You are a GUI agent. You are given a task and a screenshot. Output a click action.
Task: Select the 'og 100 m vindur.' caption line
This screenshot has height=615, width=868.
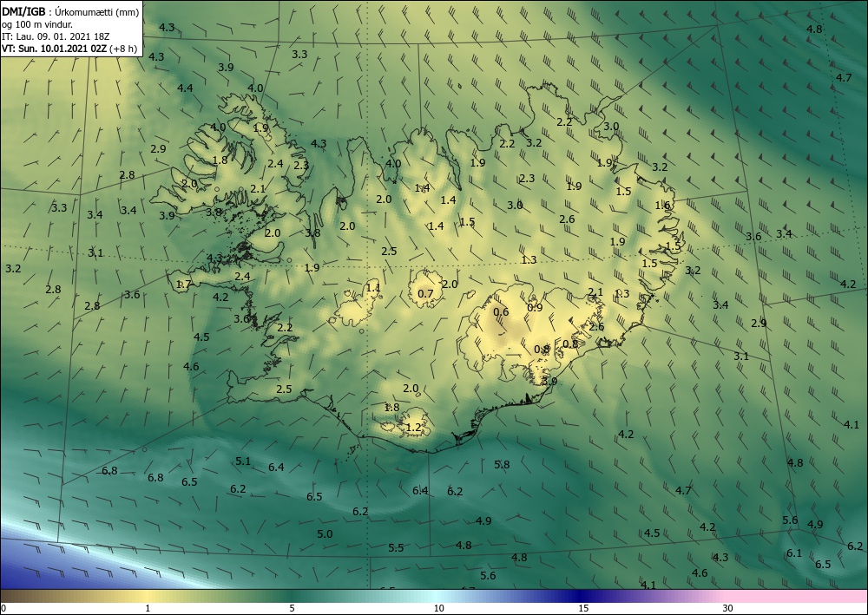(x=37, y=24)
